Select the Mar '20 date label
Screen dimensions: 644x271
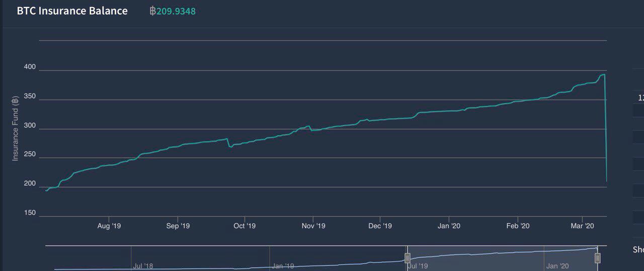coord(583,226)
